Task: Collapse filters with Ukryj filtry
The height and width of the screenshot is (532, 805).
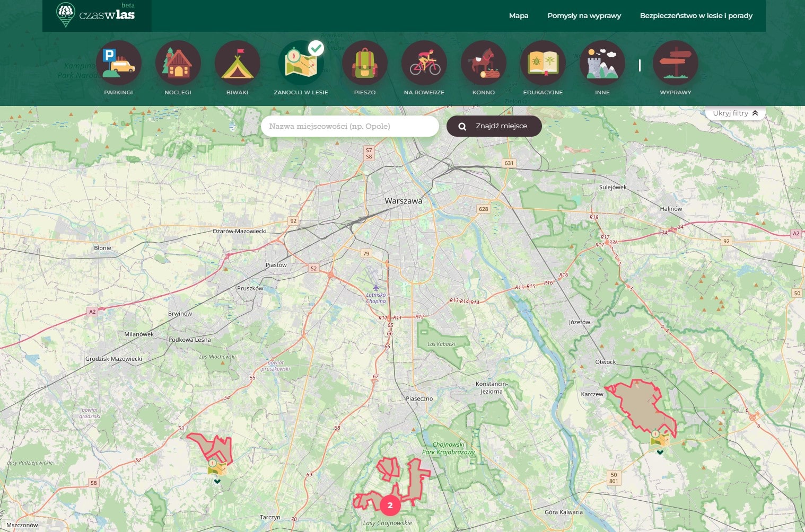Action: pyautogui.click(x=736, y=113)
